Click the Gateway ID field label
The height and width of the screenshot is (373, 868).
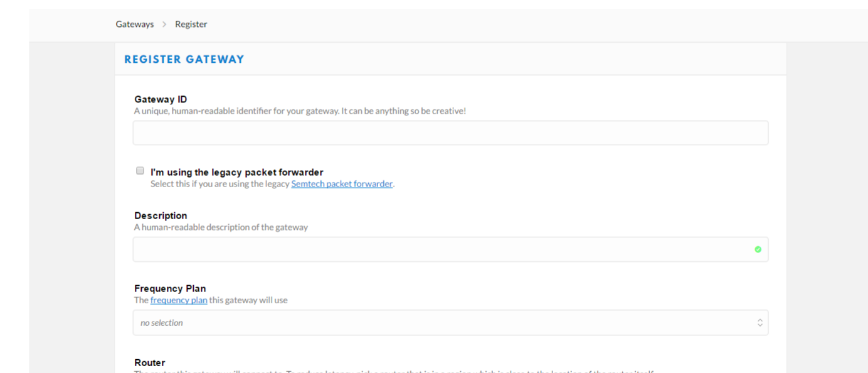coord(161,99)
